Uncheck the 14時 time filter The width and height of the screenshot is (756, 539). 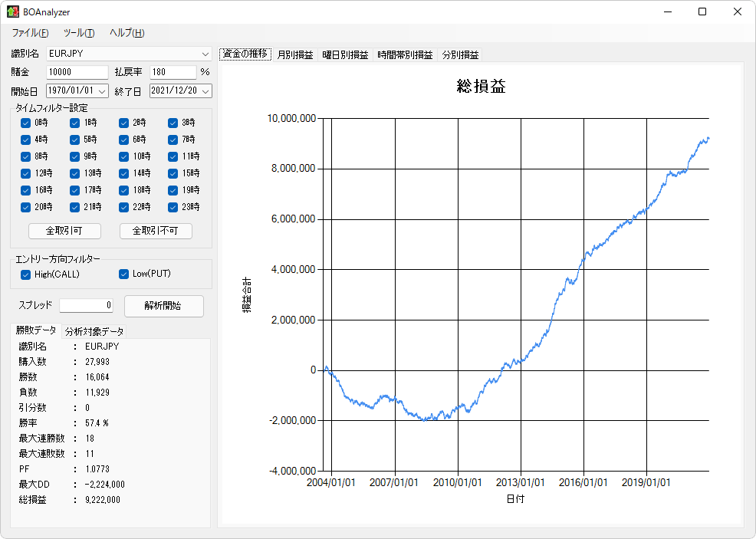[124, 173]
